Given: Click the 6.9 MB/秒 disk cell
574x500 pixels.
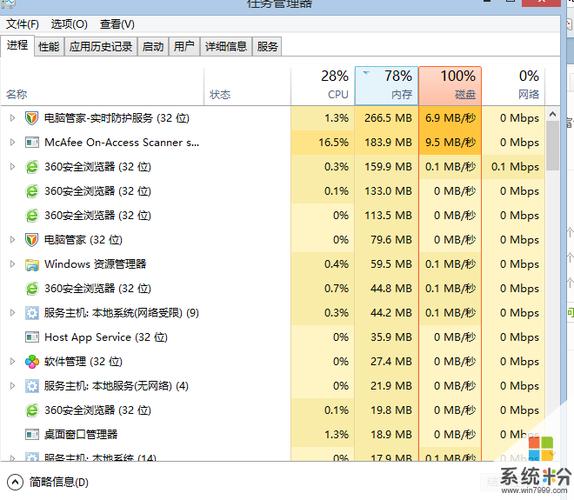Looking at the screenshot, I should [450, 118].
